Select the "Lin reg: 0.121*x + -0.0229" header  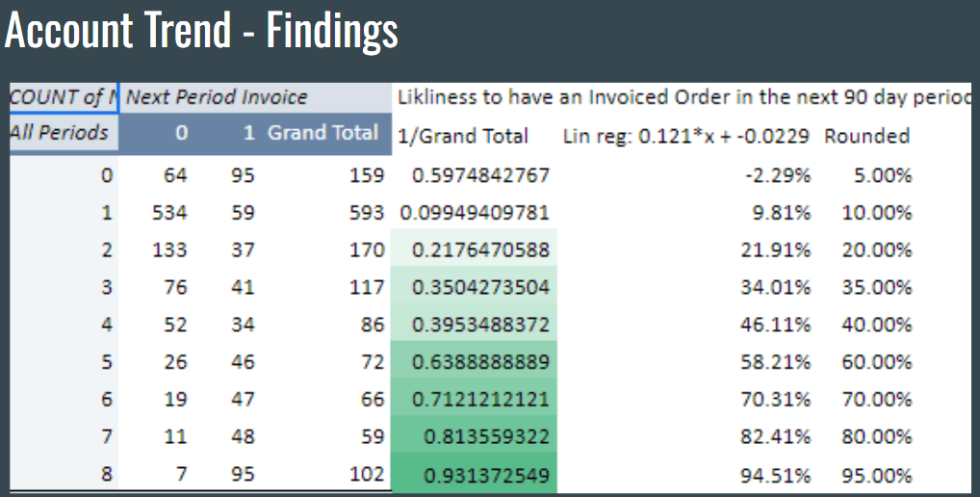685,136
